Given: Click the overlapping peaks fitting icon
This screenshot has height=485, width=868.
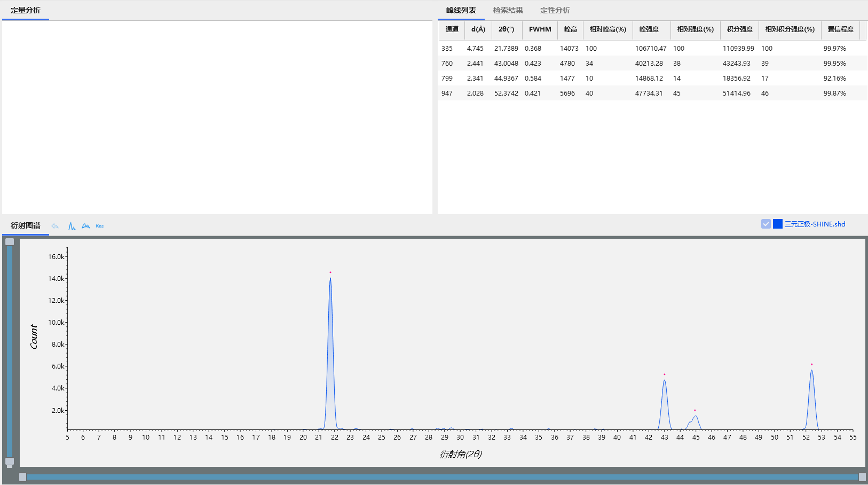Looking at the screenshot, I should [86, 226].
